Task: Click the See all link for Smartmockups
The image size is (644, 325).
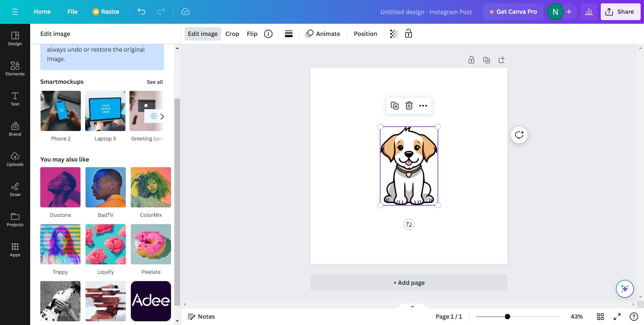Action: point(155,82)
